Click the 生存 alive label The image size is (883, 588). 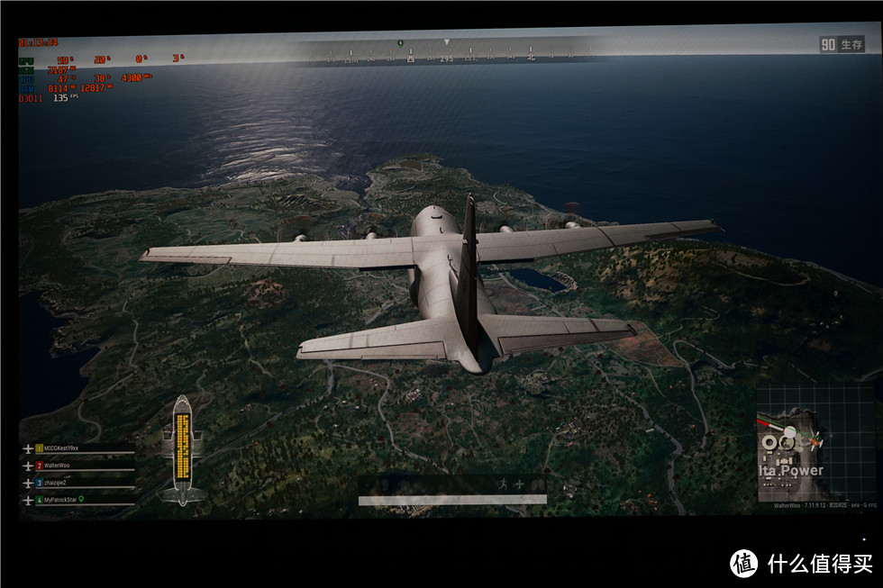point(851,44)
